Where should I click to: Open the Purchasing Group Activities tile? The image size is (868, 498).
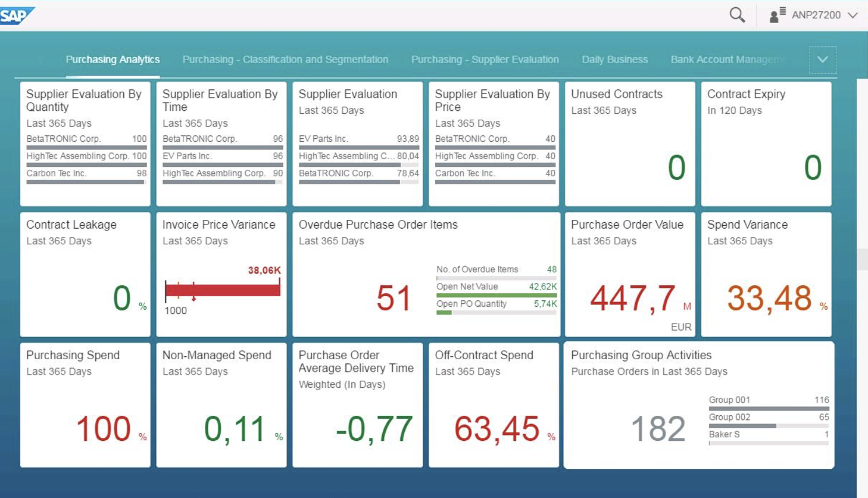pyautogui.click(x=699, y=405)
